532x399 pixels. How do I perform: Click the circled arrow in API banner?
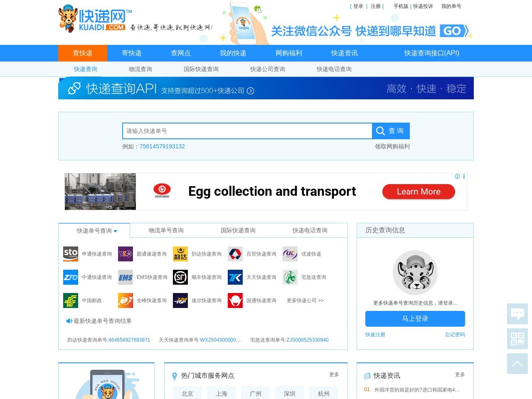point(250,91)
